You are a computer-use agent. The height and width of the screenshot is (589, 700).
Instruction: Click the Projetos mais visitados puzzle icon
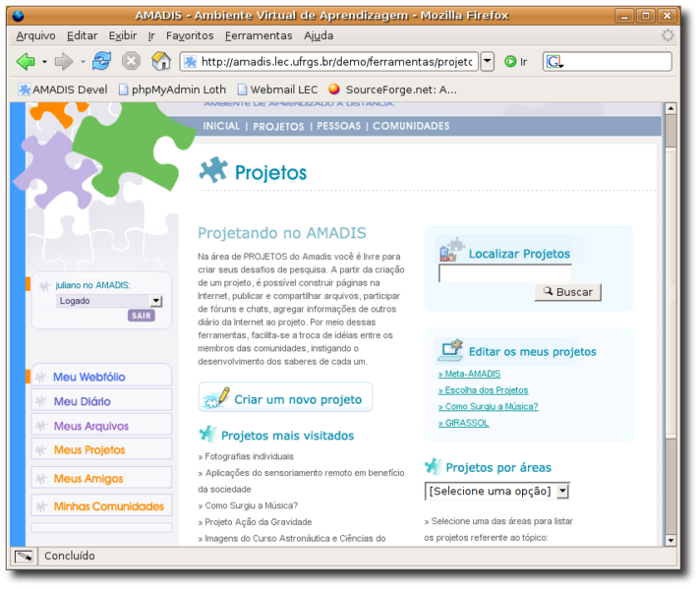click(x=207, y=434)
